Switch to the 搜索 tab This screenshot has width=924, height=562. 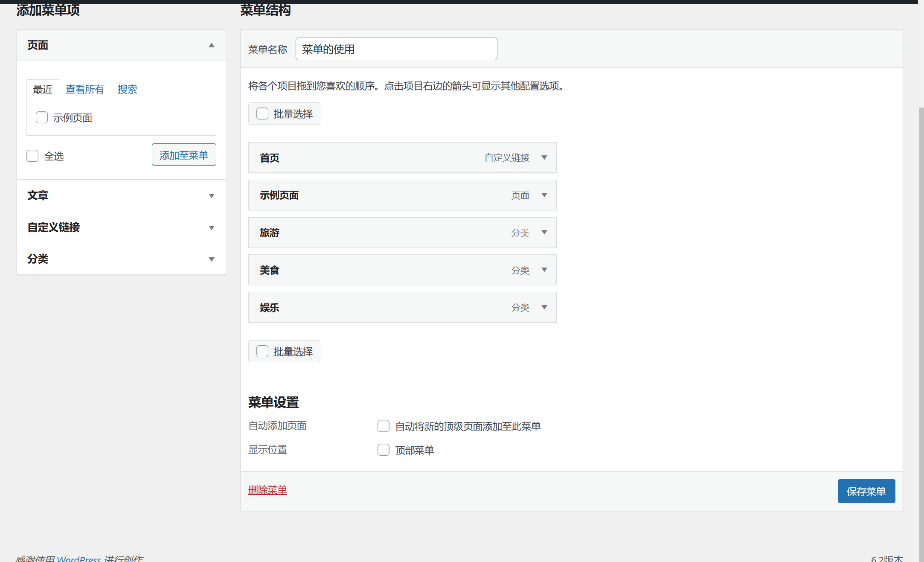[127, 89]
